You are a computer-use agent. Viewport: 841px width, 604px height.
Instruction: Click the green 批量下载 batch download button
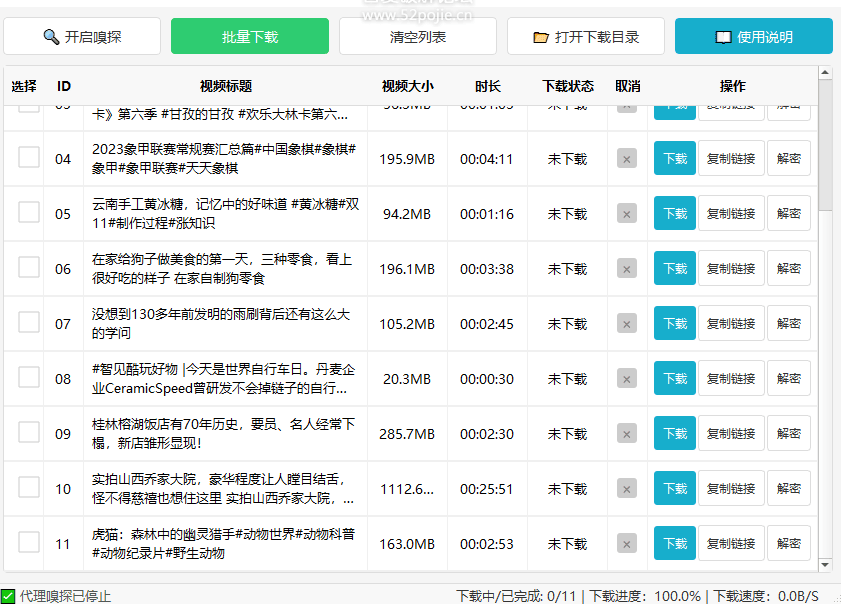pos(250,37)
